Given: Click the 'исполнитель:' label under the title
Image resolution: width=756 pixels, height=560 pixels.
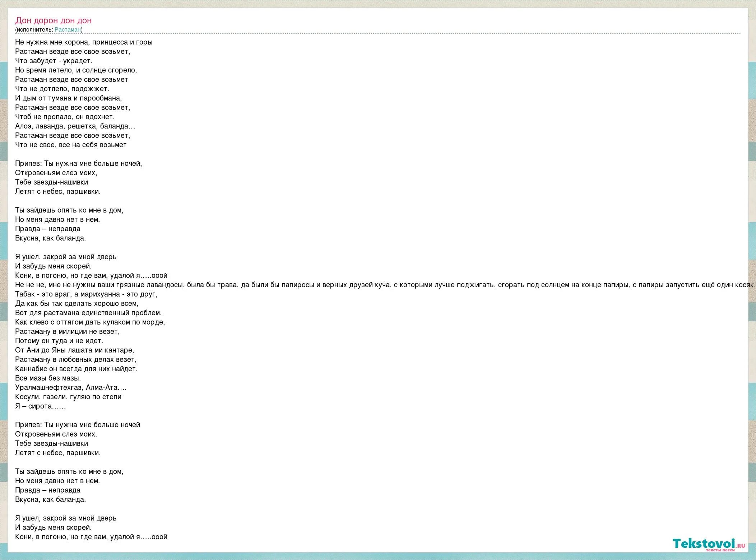Looking at the screenshot, I should tap(35, 30).
